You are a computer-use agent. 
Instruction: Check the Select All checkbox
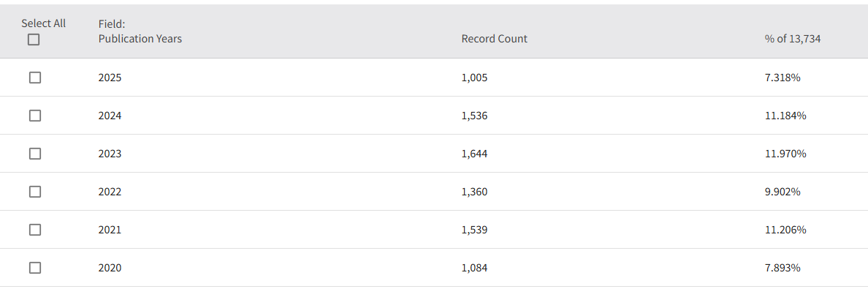(x=34, y=40)
